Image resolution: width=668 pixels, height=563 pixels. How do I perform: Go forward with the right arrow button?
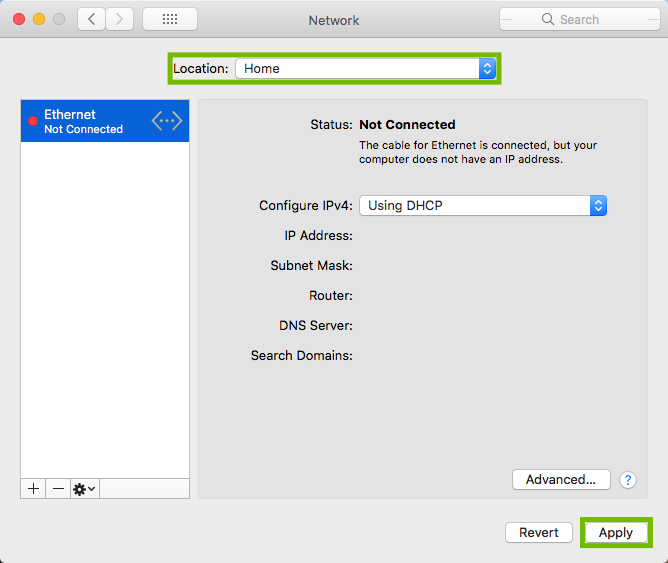click(x=119, y=19)
